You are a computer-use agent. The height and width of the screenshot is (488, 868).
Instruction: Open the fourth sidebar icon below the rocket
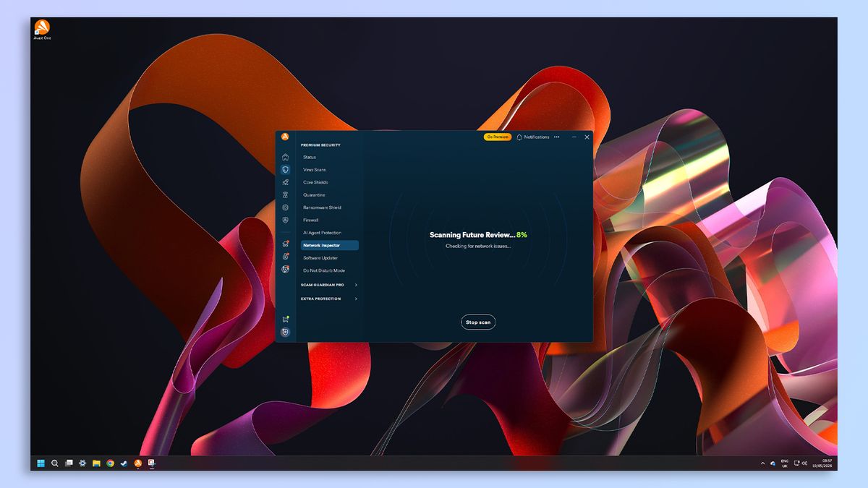[285, 194]
